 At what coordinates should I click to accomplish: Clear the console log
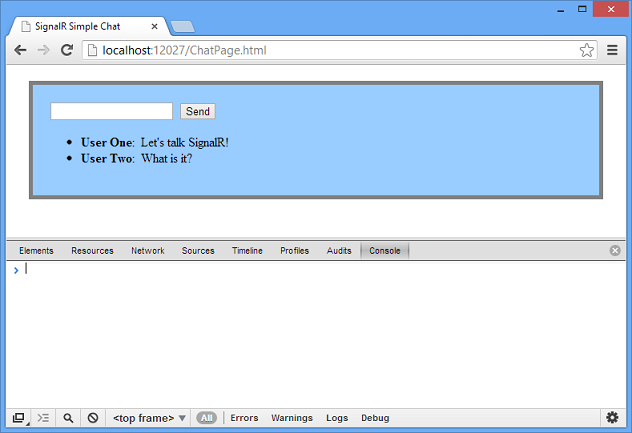(x=92, y=418)
